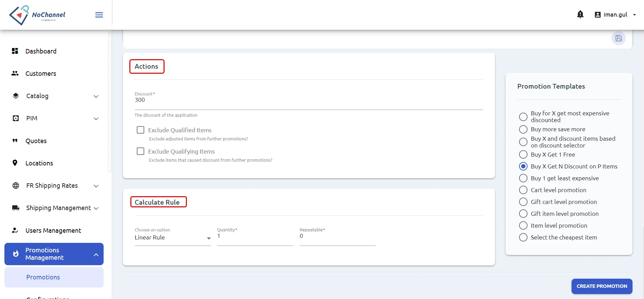Image resolution: width=644 pixels, height=299 pixels.
Task: Click the NoChannel Commerce logo
Action: pyautogui.click(x=37, y=15)
